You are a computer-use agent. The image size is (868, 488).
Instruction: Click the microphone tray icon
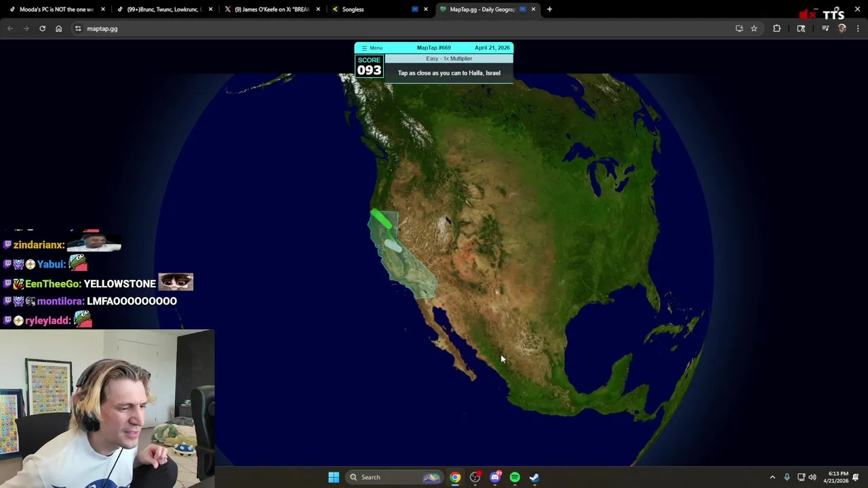tap(787, 477)
